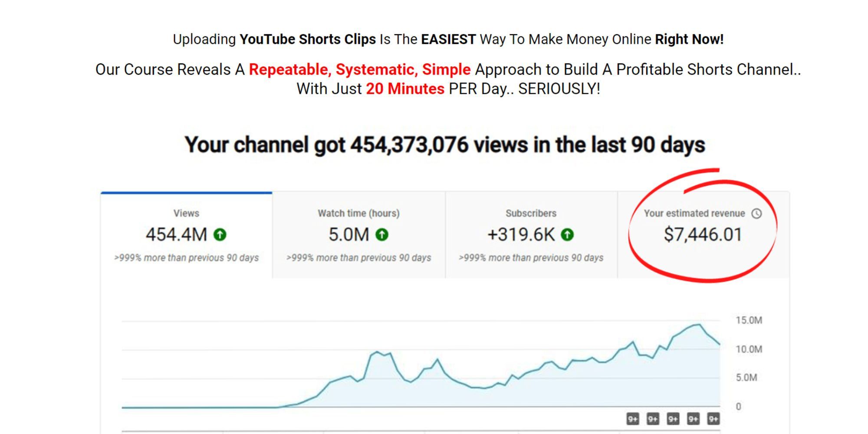Screen dimensions: 868x434
Task: Click '>999% more' text under Watch time
Action: point(359,258)
